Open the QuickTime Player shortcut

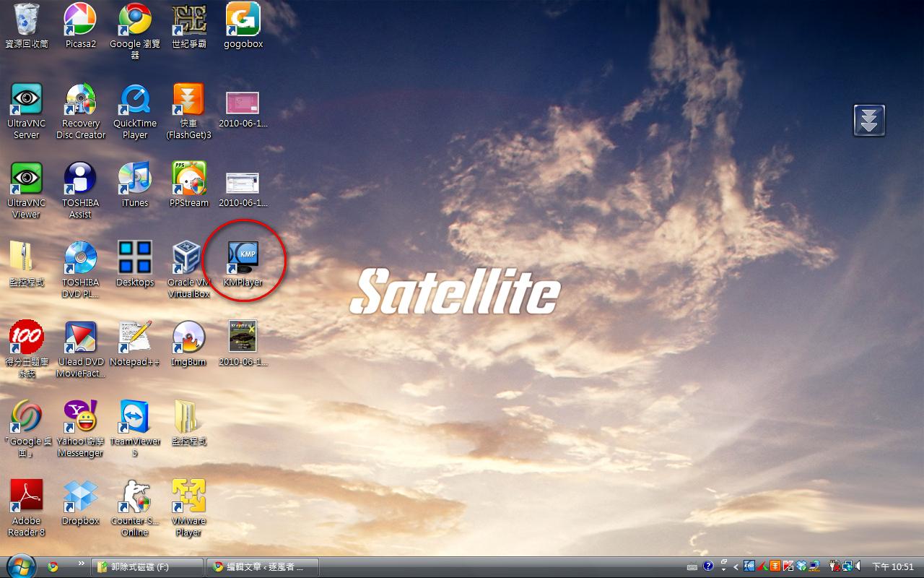134,111
